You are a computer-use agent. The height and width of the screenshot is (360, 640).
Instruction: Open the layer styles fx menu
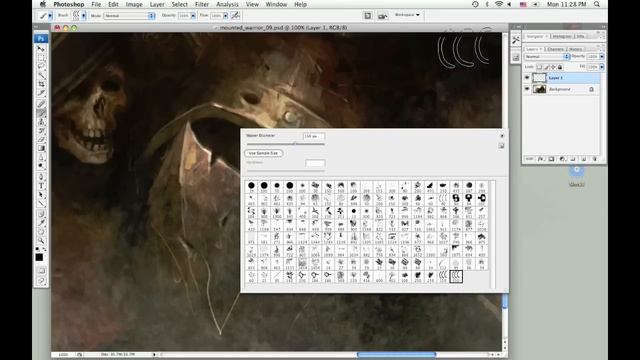(x=541, y=159)
